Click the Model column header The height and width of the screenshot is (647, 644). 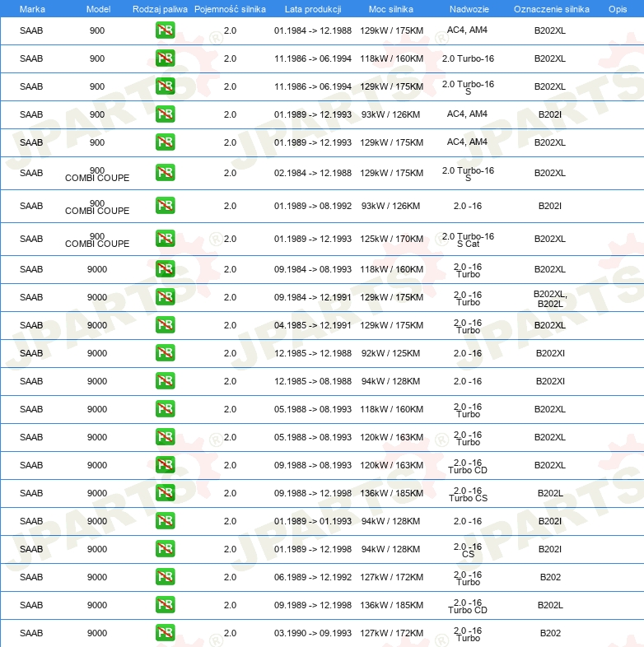pyautogui.click(x=98, y=9)
